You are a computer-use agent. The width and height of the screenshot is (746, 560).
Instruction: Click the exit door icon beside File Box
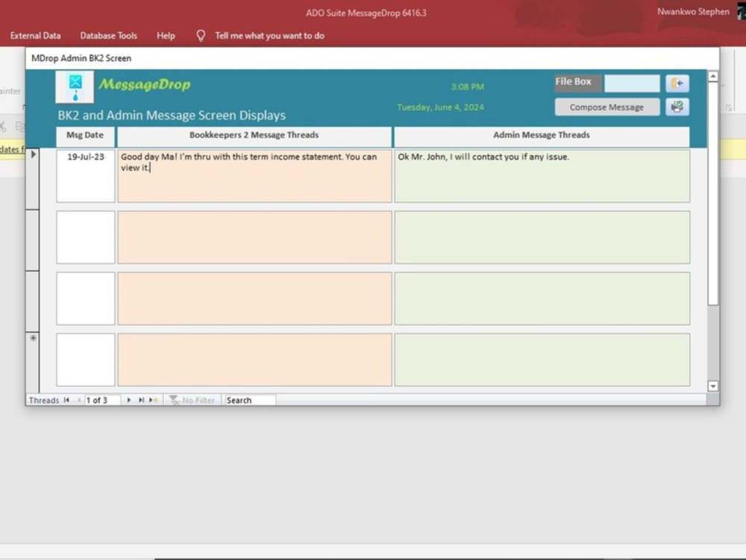click(x=677, y=84)
